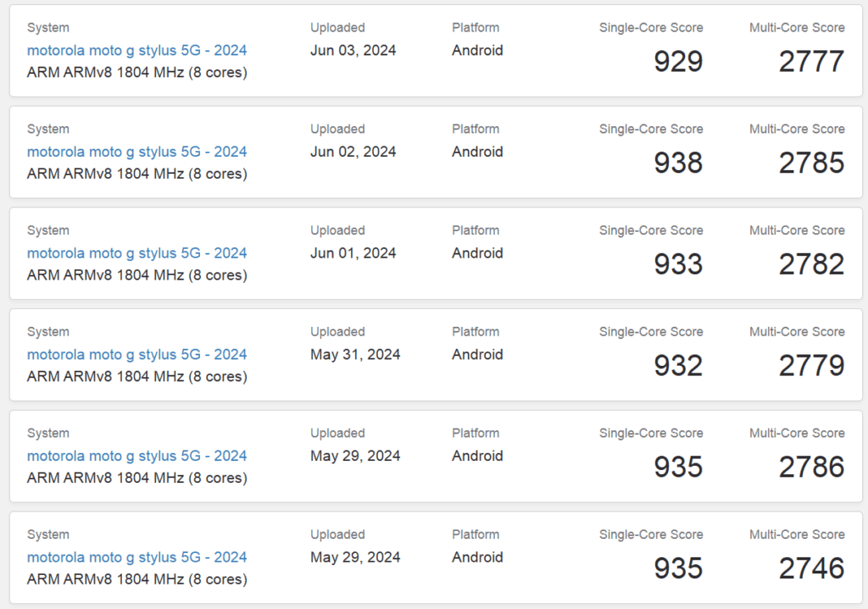Open the moto g stylus result with multi-core 2746
This screenshot has width=868, height=609.
136,557
